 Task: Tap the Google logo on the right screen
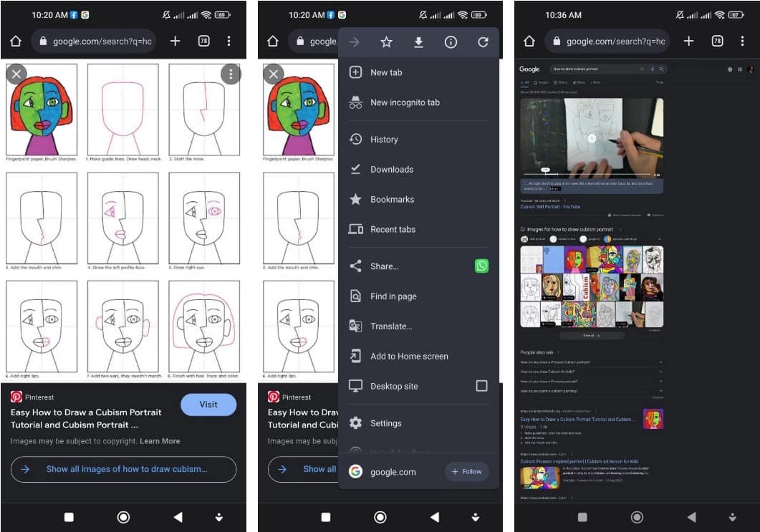pyautogui.click(x=529, y=69)
